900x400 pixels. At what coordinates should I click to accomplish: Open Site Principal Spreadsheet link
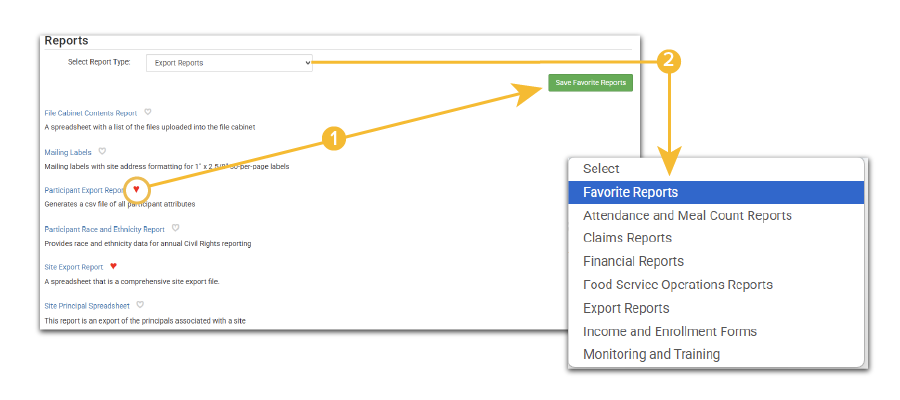coord(87,305)
